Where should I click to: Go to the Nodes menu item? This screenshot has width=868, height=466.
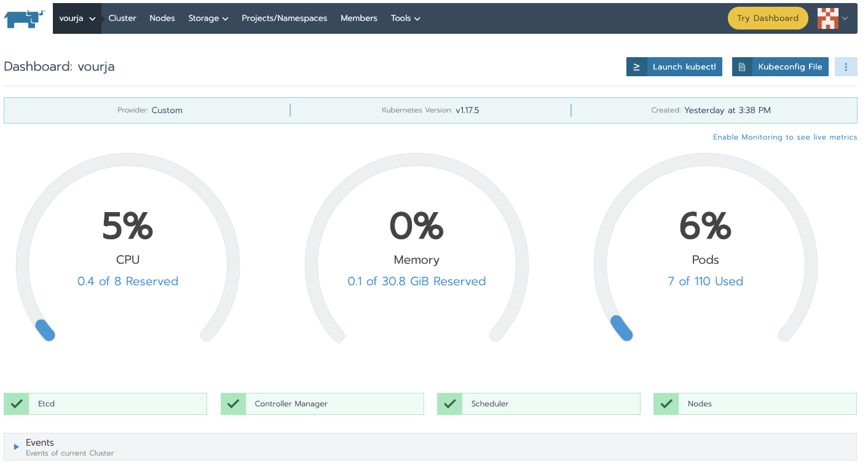coord(162,18)
